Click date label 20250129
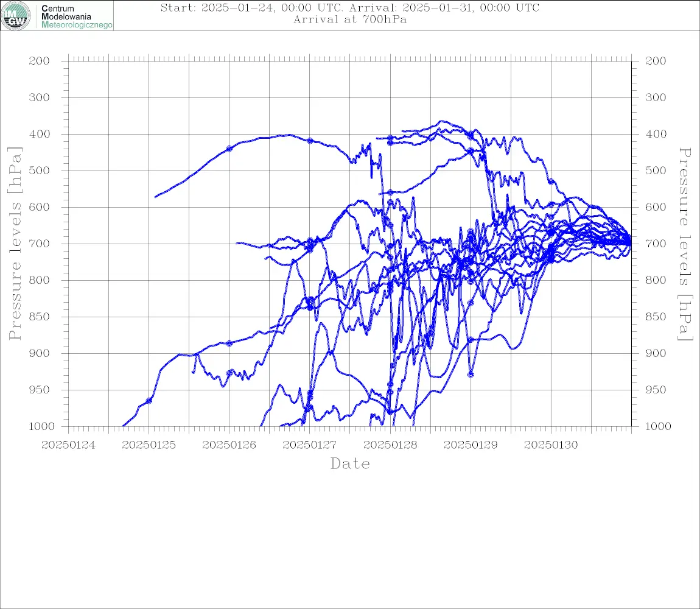 tap(471, 445)
